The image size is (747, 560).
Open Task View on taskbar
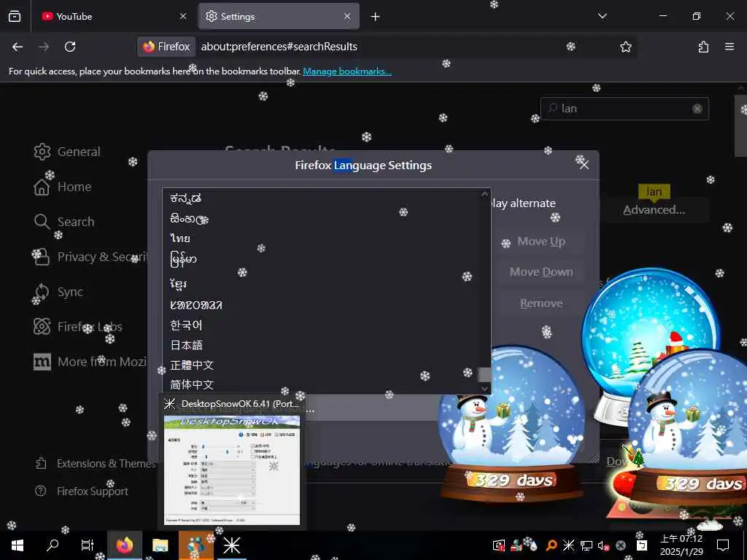88,545
